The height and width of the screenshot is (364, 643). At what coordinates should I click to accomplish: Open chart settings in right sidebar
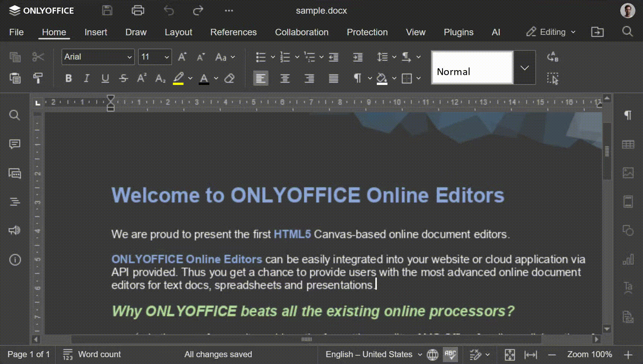[x=628, y=260]
